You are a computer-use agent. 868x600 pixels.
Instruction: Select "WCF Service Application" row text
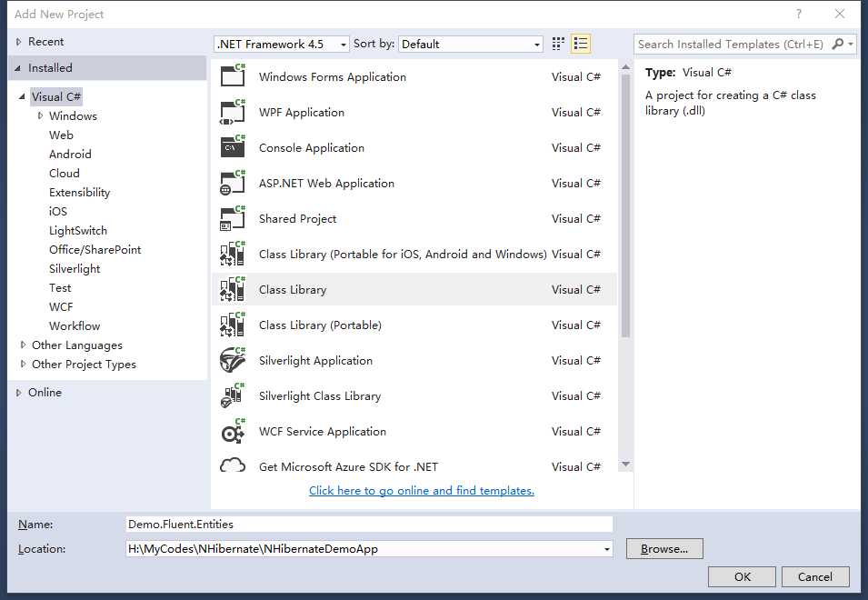tap(322, 431)
